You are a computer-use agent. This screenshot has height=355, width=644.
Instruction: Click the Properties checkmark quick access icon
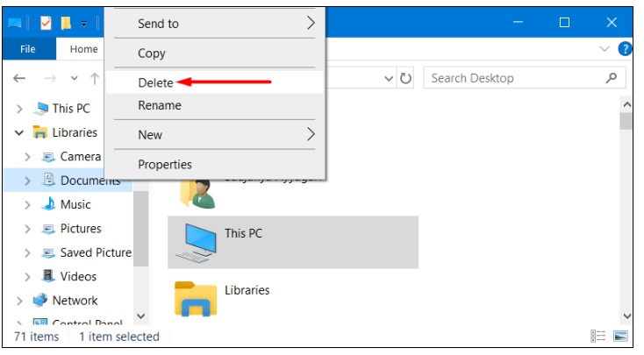(x=46, y=23)
